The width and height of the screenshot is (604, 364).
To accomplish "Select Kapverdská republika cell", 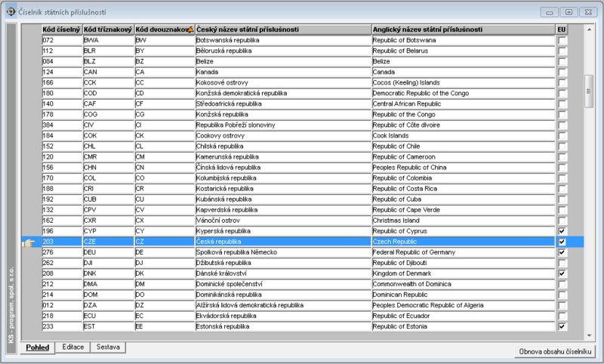I will tap(283, 209).
